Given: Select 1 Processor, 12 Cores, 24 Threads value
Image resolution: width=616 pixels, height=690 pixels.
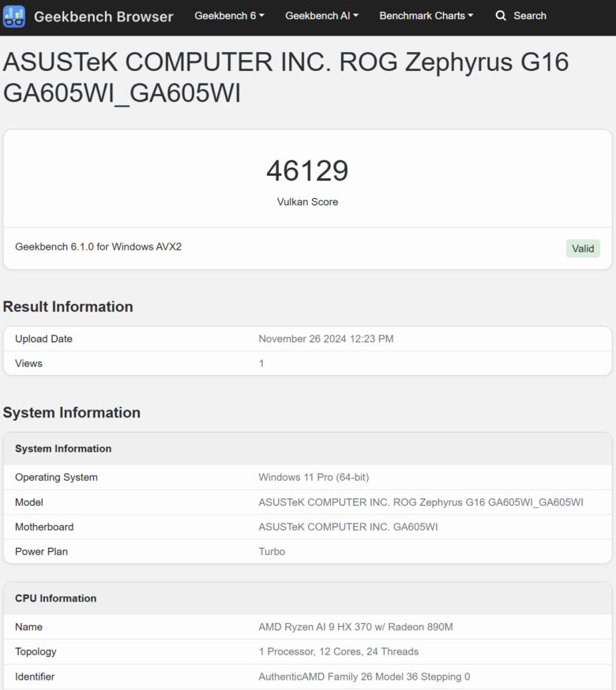Looking at the screenshot, I should pos(338,652).
